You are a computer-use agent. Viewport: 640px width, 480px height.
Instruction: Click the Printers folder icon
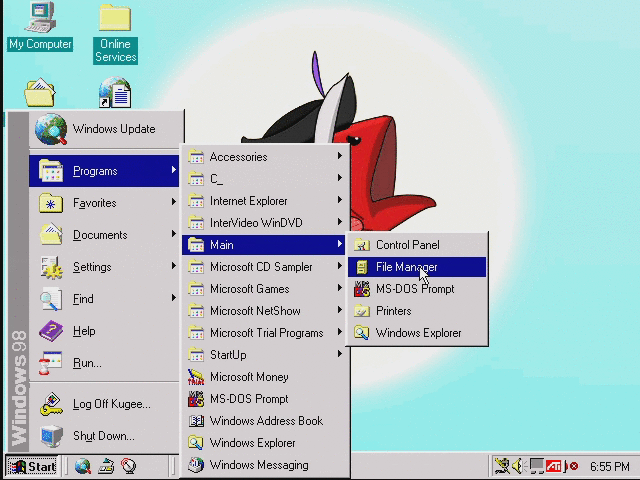tap(362, 311)
